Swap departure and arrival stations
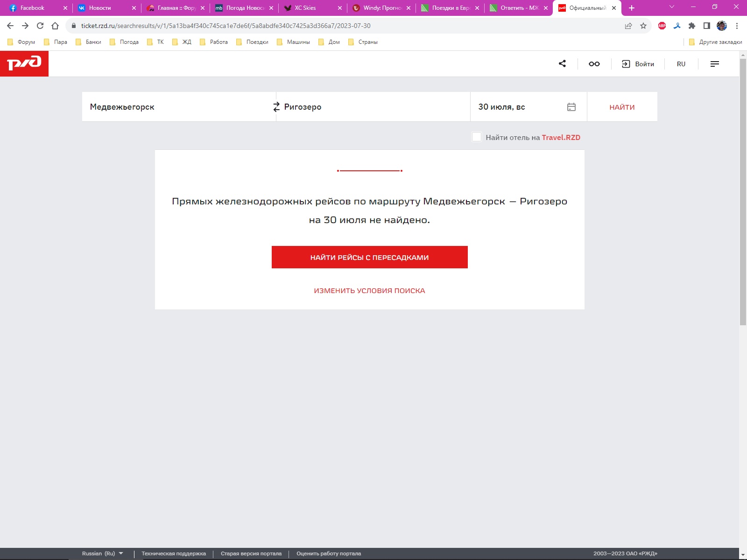This screenshot has width=747, height=560. (x=276, y=107)
